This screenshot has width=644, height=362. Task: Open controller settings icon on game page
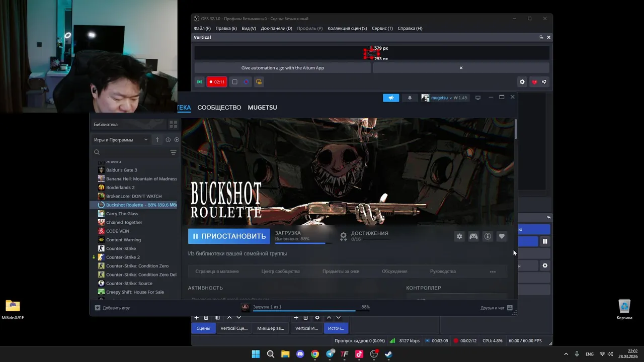click(473, 236)
